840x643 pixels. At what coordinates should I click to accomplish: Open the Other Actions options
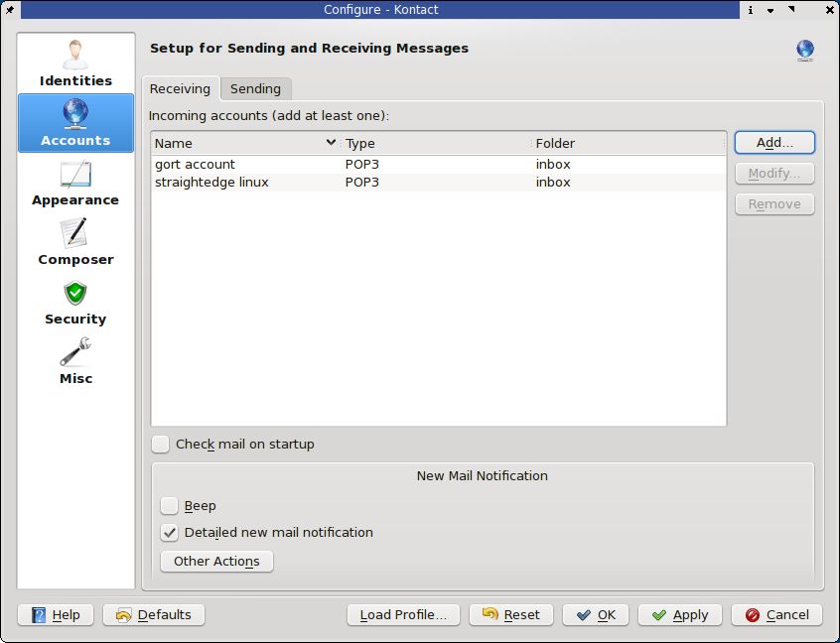[x=216, y=562]
